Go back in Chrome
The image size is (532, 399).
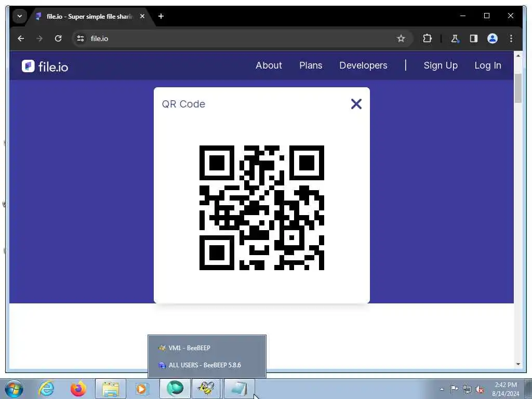click(x=21, y=38)
